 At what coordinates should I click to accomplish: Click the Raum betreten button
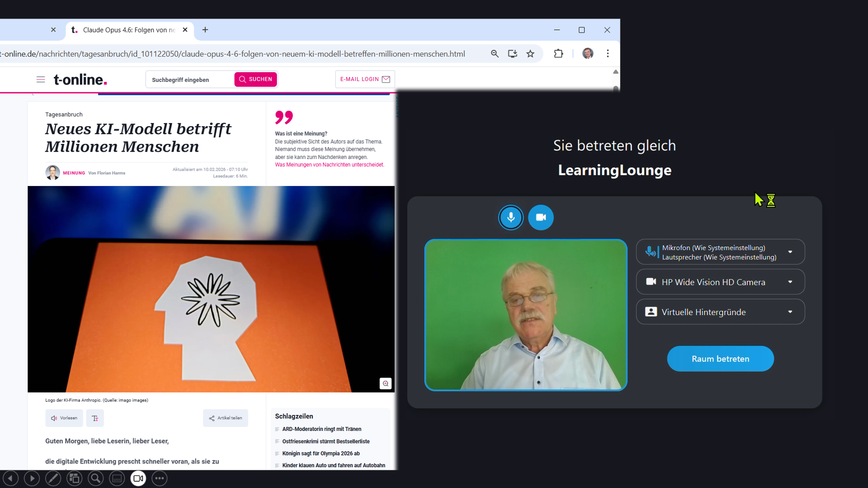720,359
